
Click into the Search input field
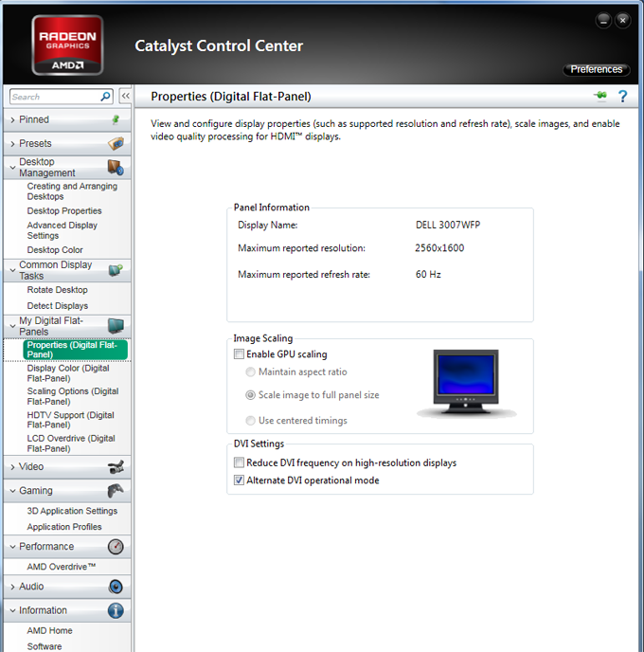click(x=52, y=97)
